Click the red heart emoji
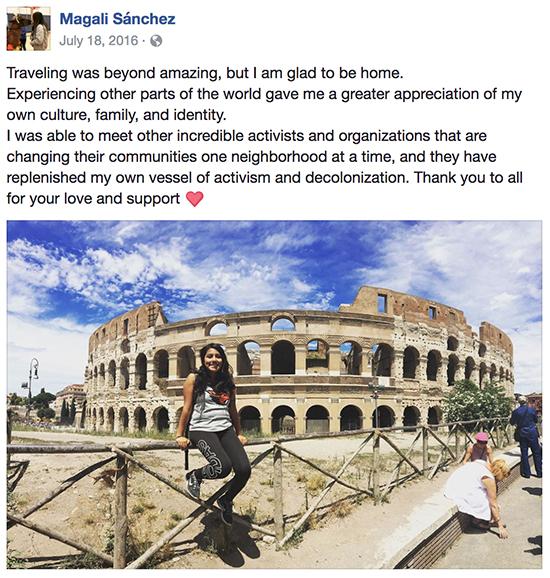 [x=195, y=199]
